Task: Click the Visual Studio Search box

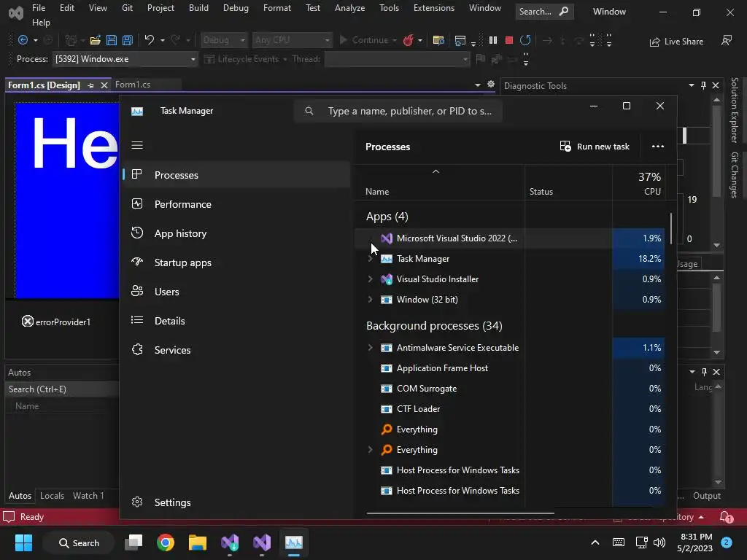Action: point(544,12)
